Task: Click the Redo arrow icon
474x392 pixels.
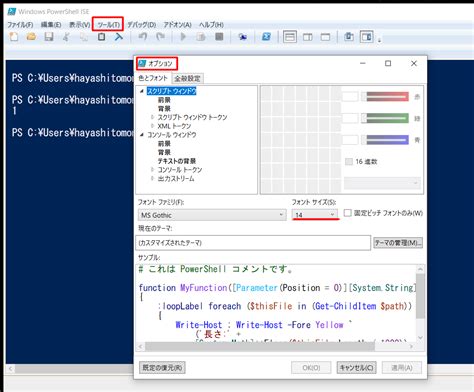Action: pyautogui.click(x=160, y=37)
